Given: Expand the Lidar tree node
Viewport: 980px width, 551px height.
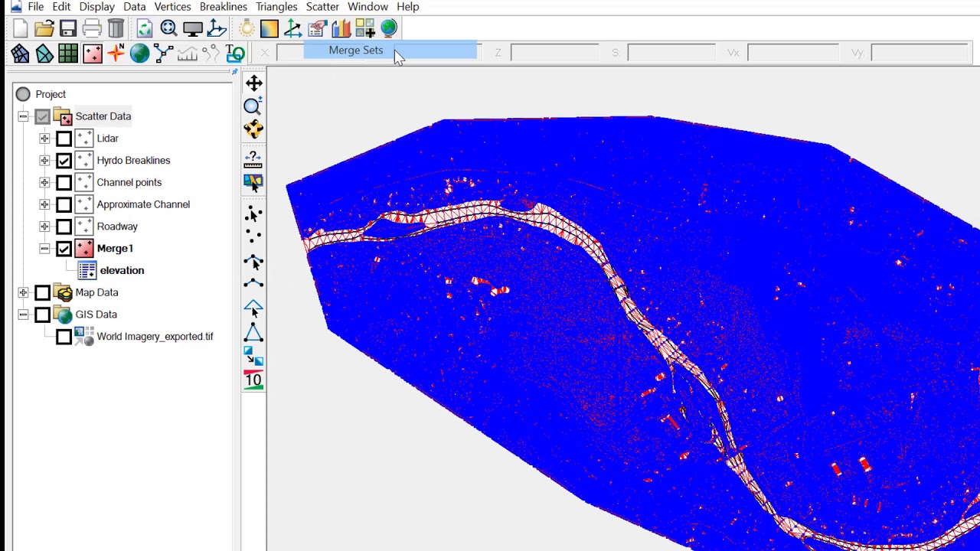Looking at the screenshot, I should click(x=44, y=139).
